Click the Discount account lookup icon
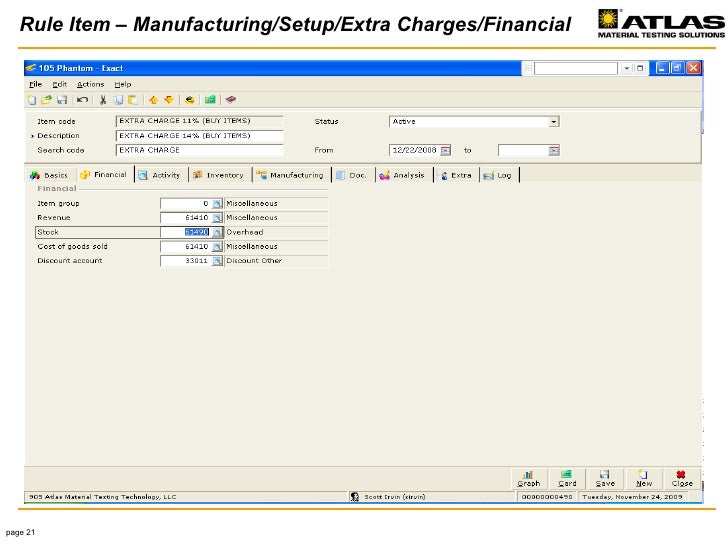 click(x=217, y=261)
